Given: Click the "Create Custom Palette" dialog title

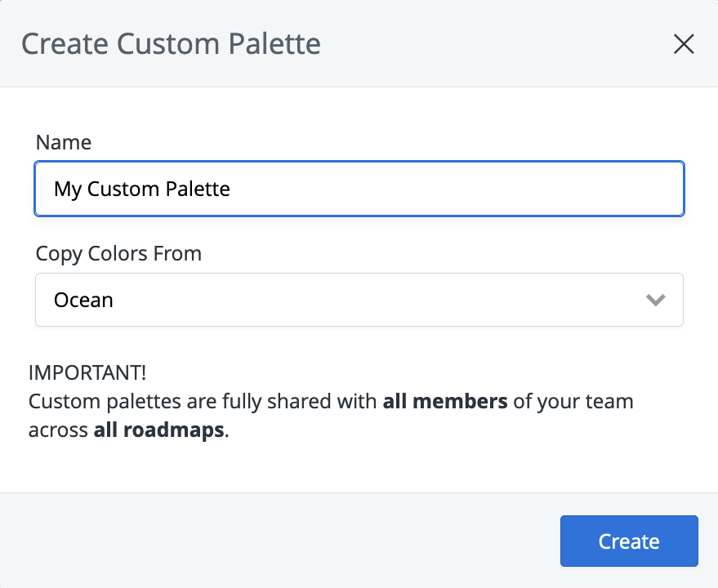Looking at the screenshot, I should tap(171, 43).
